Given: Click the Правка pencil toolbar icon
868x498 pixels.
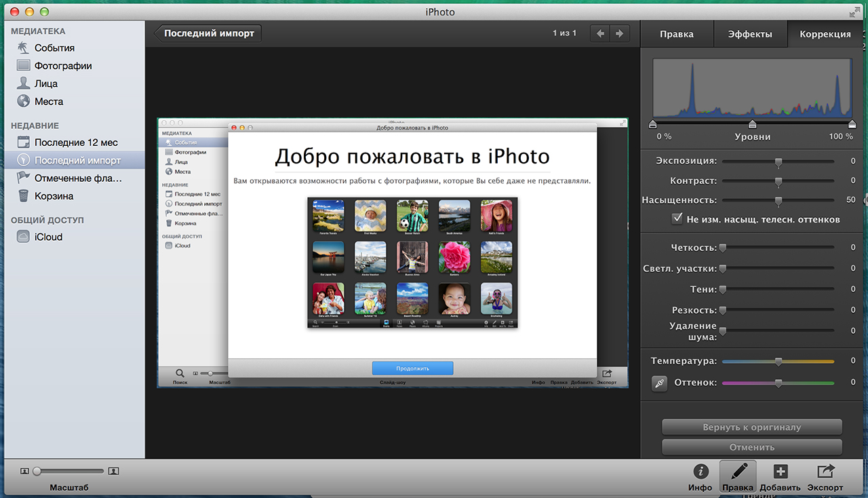Looking at the screenshot, I should (738, 472).
